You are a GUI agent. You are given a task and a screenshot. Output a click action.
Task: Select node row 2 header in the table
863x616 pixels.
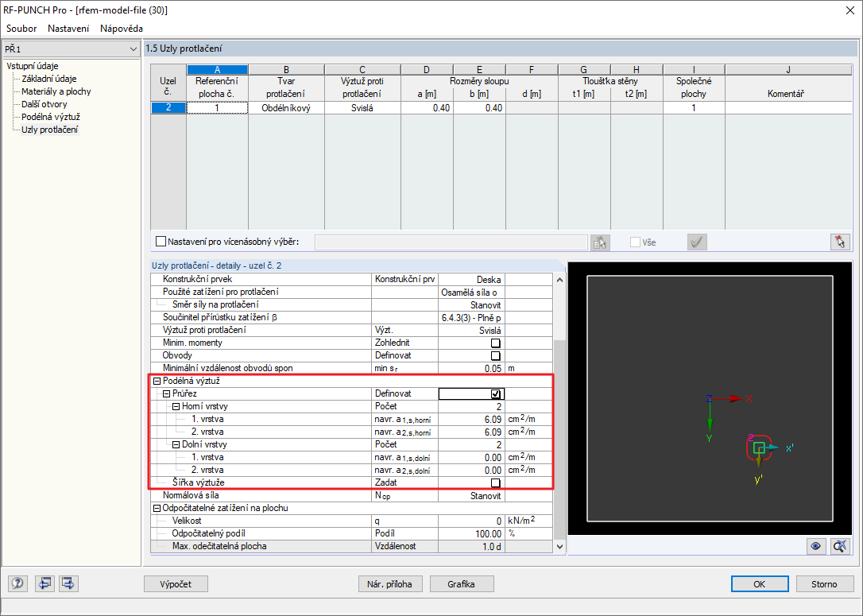[x=168, y=108]
